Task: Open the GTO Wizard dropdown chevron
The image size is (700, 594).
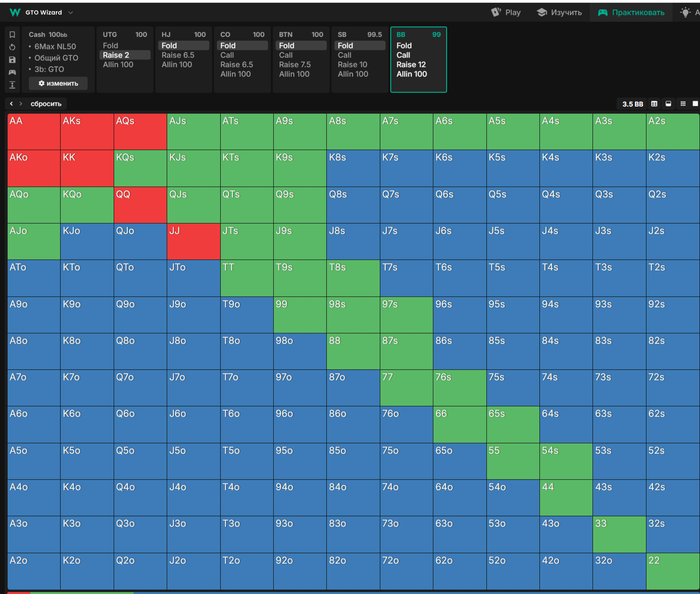Action: click(71, 12)
